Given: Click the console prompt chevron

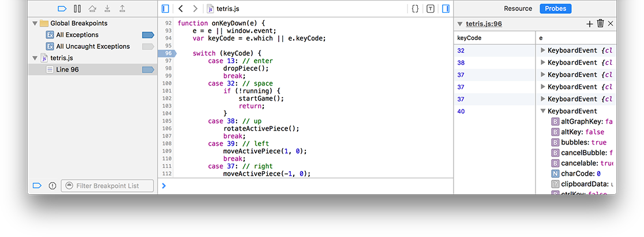Looking at the screenshot, I should click(x=164, y=186).
